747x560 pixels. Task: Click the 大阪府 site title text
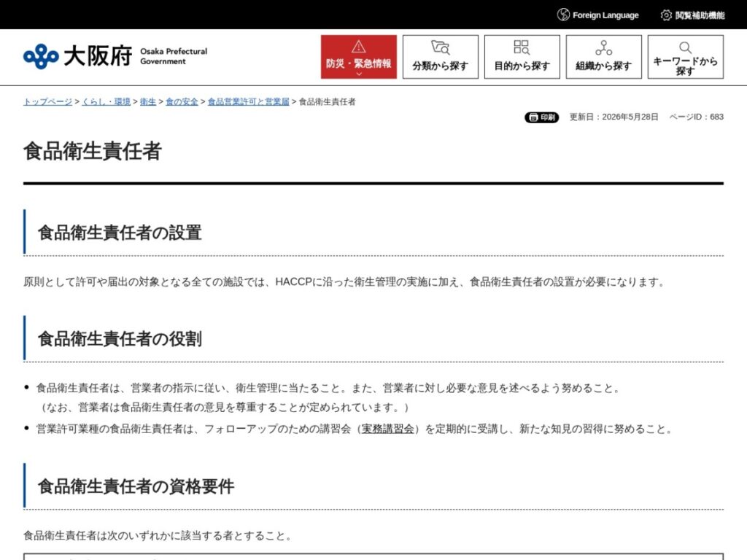[x=98, y=56]
